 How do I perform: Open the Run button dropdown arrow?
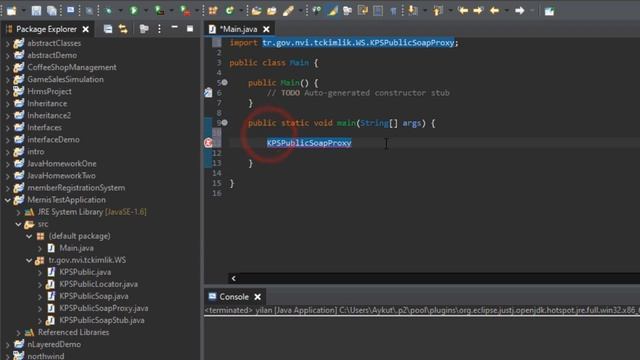(x=146, y=11)
